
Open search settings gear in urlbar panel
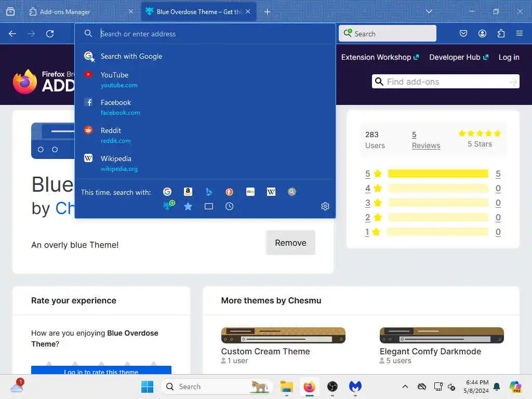click(325, 206)
